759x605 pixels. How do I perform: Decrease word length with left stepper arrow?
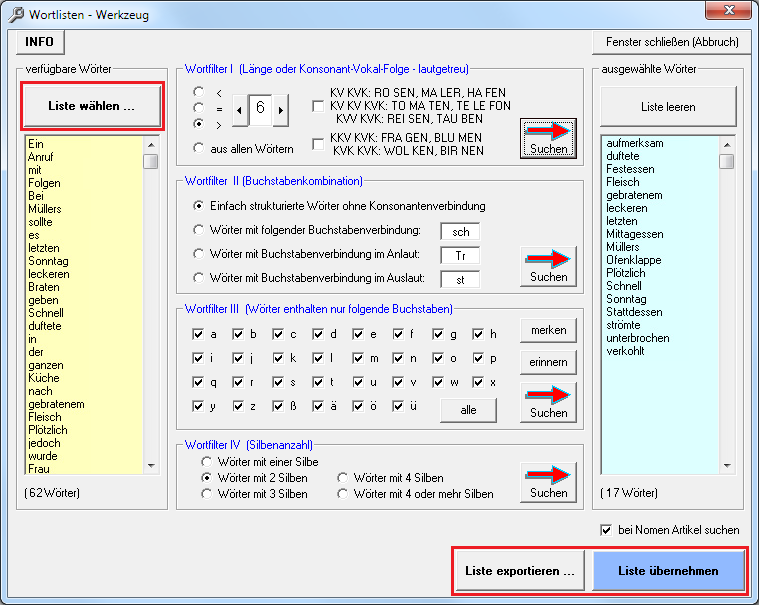click(x=239, y=109)
